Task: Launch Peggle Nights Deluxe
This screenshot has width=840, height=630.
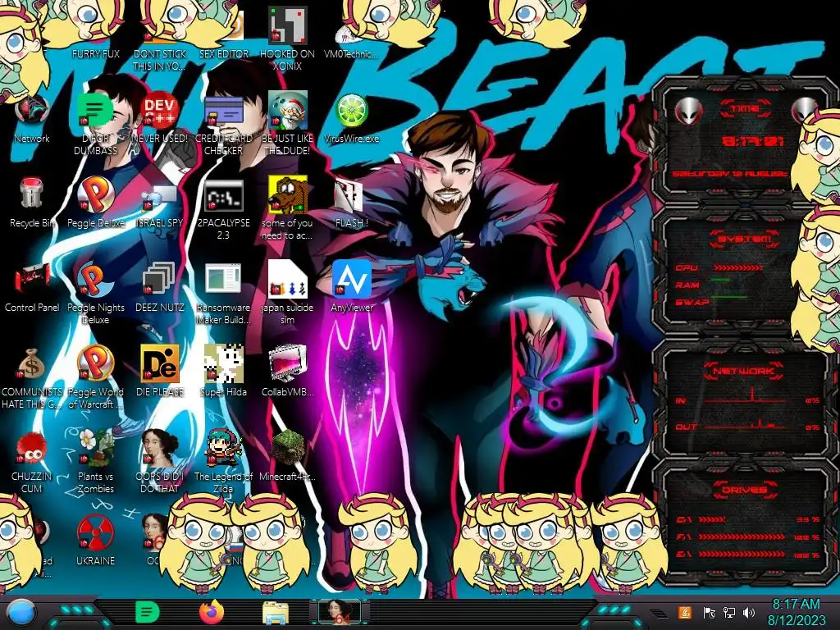Action: coord(95,294)
